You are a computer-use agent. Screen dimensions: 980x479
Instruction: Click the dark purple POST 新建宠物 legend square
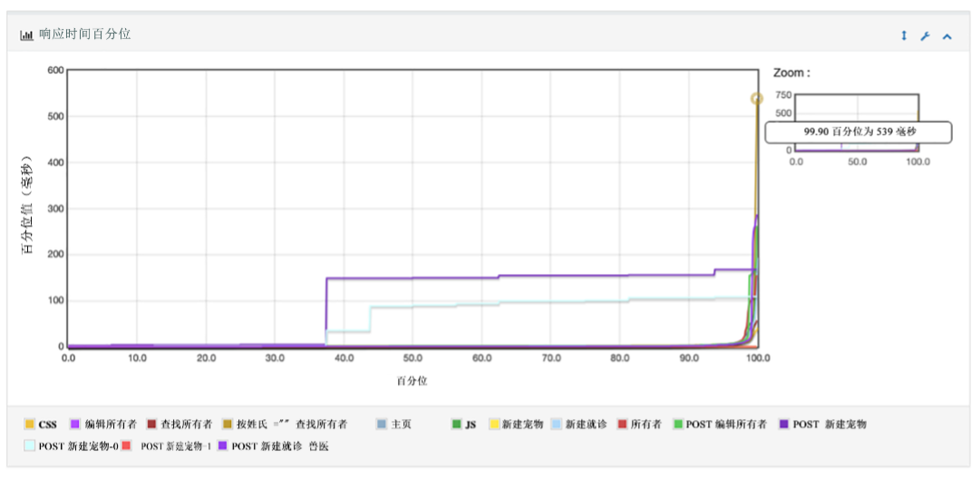(784, 424)
